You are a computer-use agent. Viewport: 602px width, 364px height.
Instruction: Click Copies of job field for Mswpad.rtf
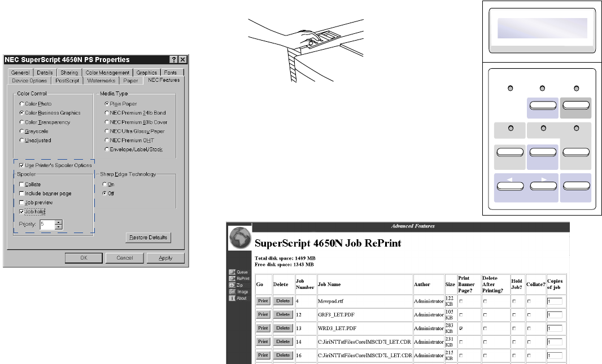click(x=555, y=301)
